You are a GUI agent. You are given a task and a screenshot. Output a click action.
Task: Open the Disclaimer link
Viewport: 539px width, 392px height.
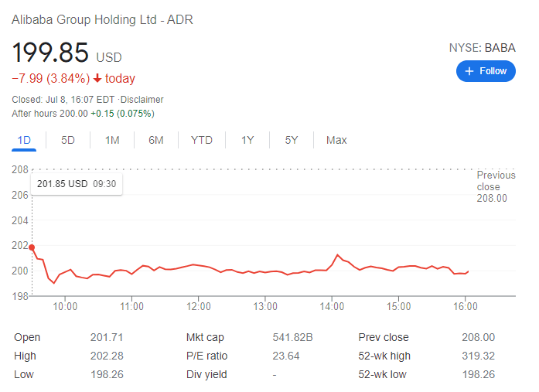coord(143,100)
